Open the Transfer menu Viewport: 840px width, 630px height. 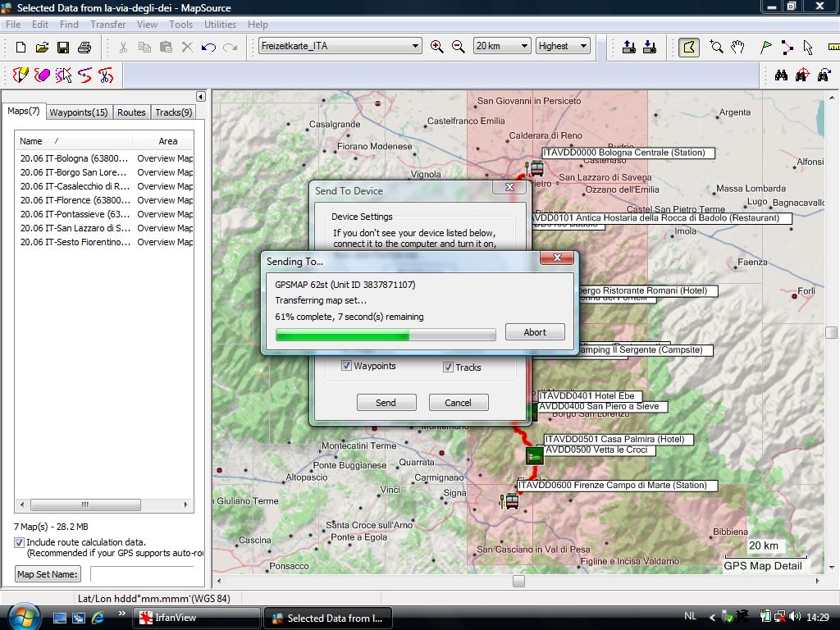coord(107,25)
